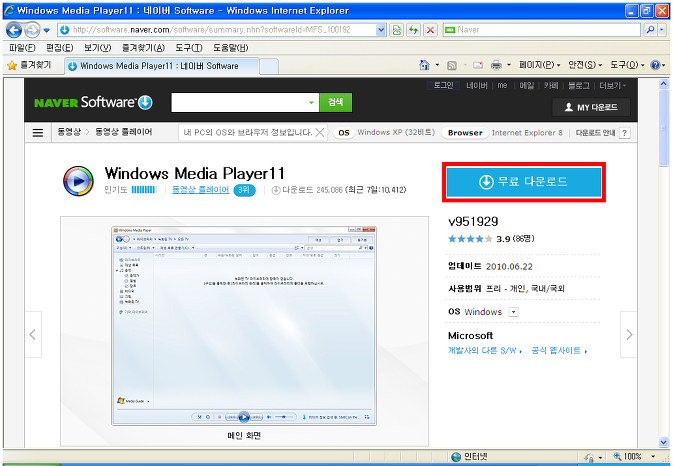Screen dimensions: 673x466
Task: Open the 편집(E) menu
Action: click(60, 48)
